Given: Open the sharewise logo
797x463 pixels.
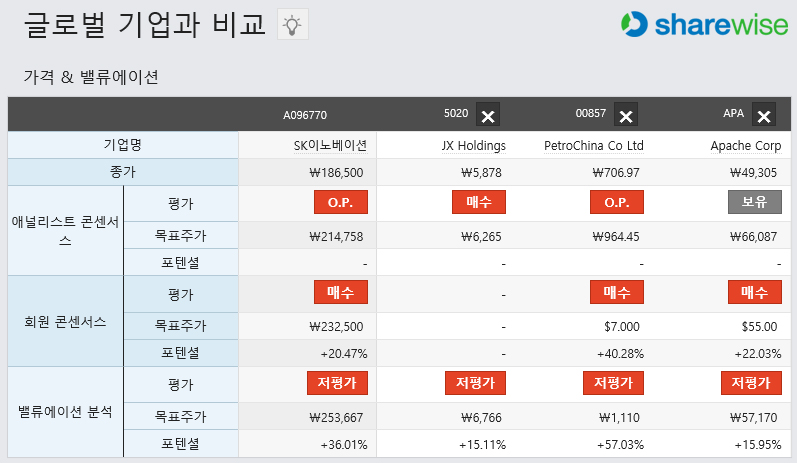Looking at the screenshot, I should (704, 24).
